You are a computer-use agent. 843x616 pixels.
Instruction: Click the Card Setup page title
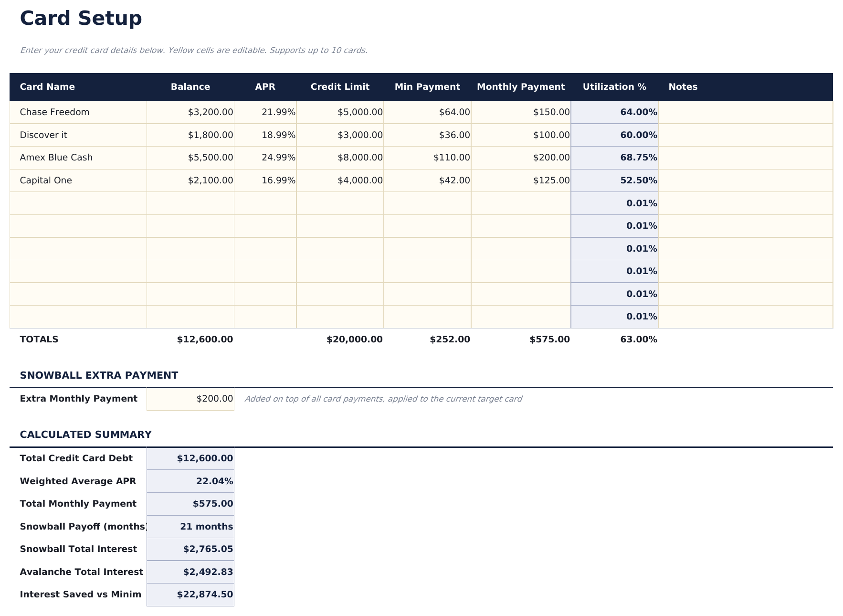[81, 18]
